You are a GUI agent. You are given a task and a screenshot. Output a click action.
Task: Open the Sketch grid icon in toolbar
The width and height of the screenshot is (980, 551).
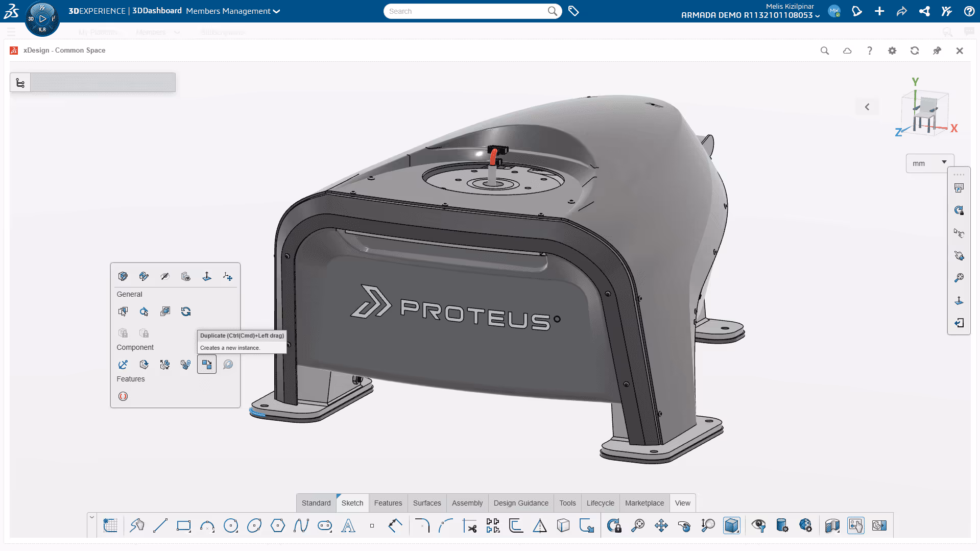[x=110, y=525]
